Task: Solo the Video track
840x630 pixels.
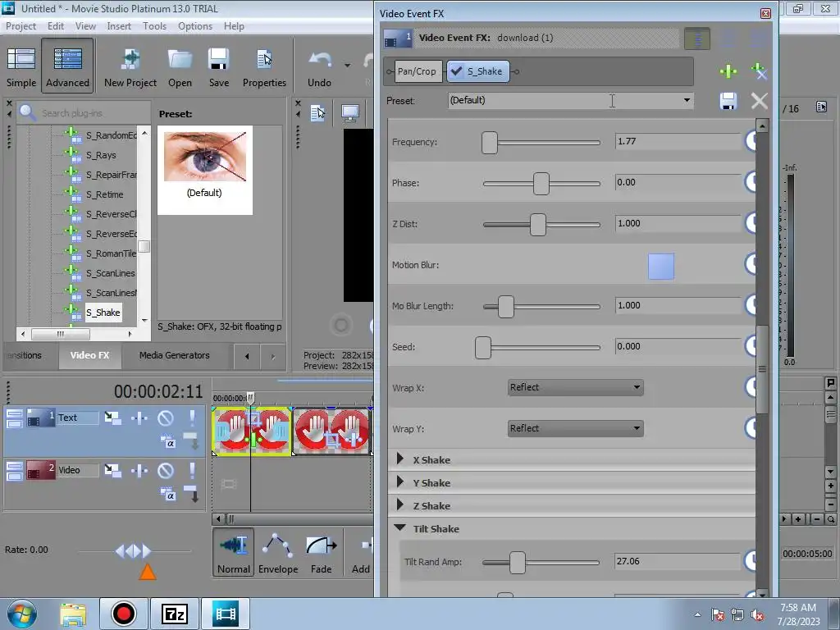Action: tap(192, 469)
